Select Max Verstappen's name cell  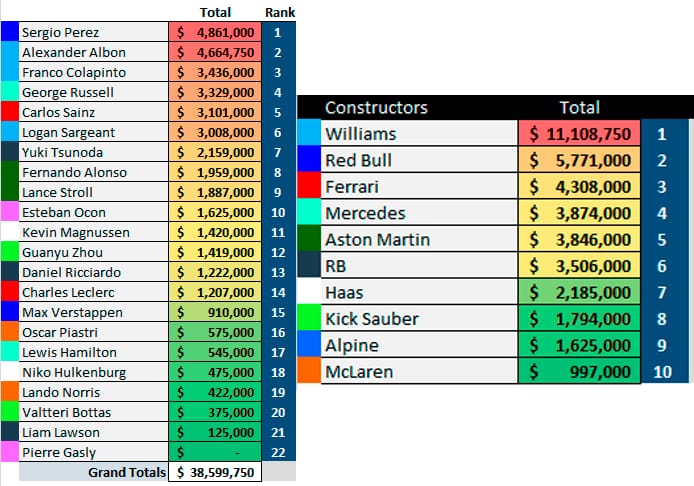pos(94,312)
